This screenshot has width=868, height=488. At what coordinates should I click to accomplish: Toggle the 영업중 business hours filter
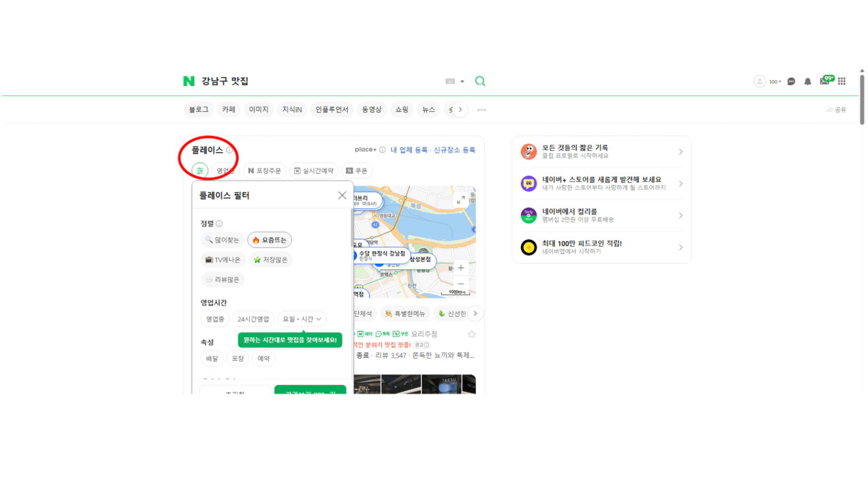tap(215, 319)
